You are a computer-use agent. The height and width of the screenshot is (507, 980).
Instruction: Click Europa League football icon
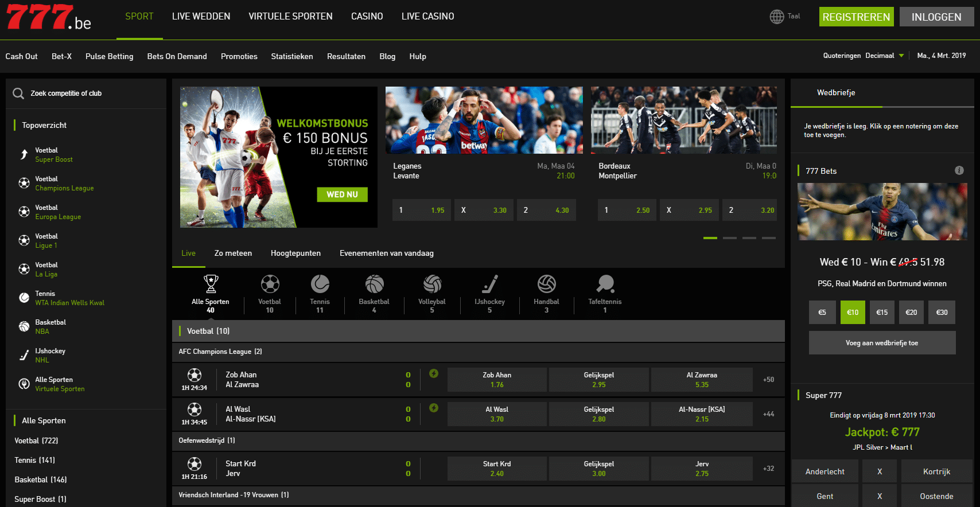click(x=24, y=212)
